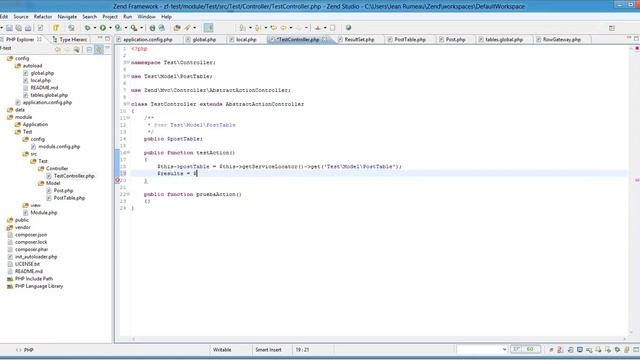The height and width of the screenshot is (360, 640).
Task: Open the Debug button dropdown arrow
Action: (x=95, y=28)
